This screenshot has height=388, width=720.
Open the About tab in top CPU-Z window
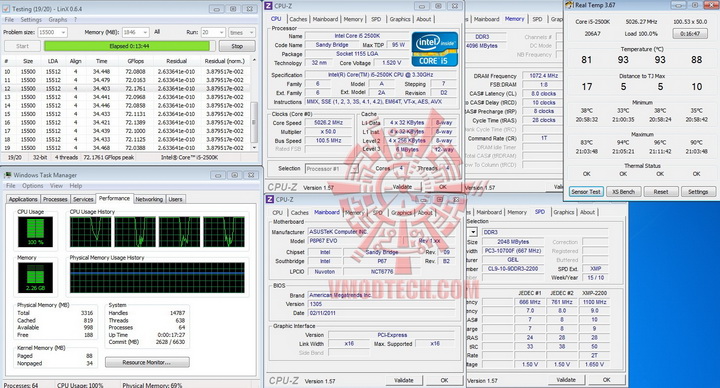[424, 19]
